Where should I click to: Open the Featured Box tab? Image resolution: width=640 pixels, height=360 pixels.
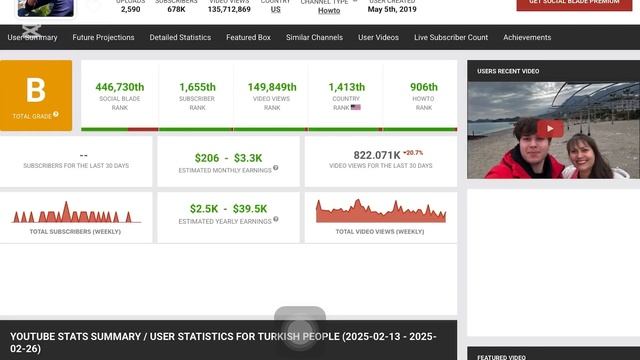pyautogui.click(x=248, y=37)
